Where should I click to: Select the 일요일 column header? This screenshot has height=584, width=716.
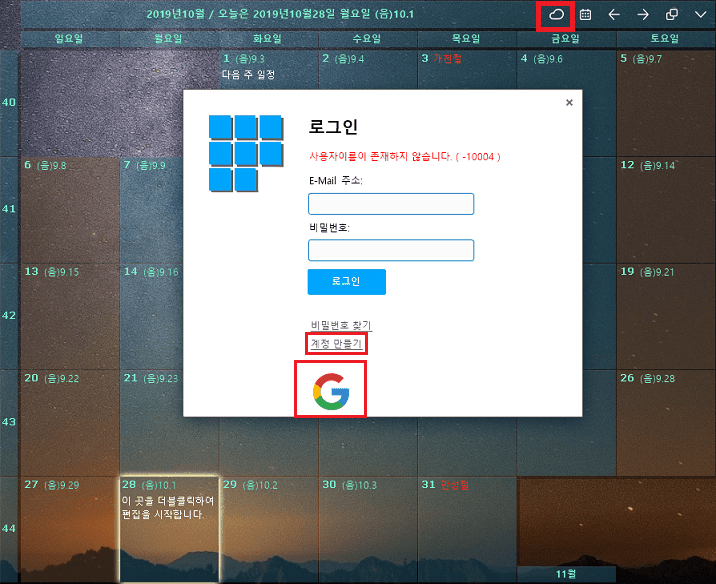pyautogui.click(x=69, y=39)
